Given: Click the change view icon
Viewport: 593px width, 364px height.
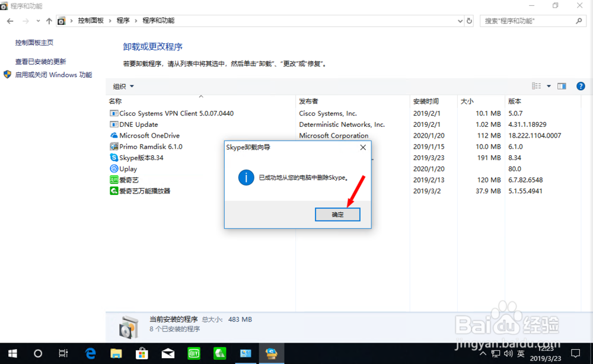Looking at the screenshot, I should (536, 86).
